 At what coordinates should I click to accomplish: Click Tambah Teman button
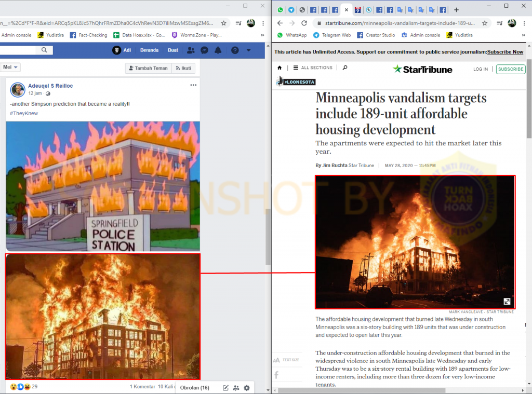coord(148,68)
